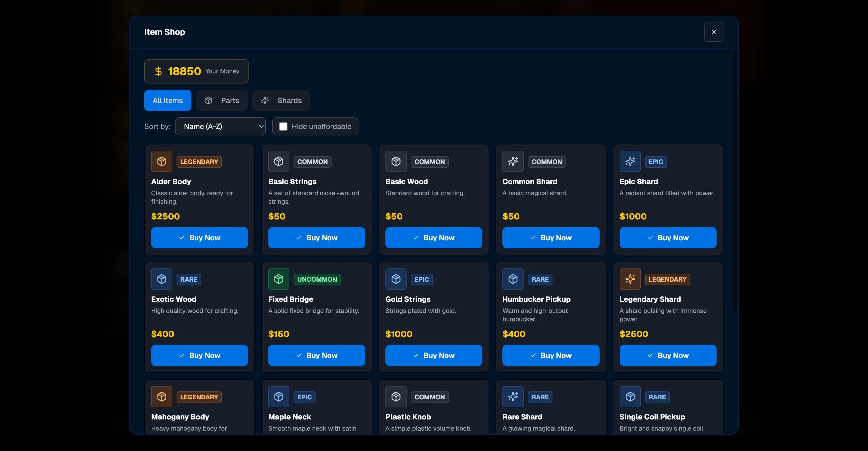Buy the Alder Body now
868x451 pixels.
pyautogui.click(x=200, y=238)
